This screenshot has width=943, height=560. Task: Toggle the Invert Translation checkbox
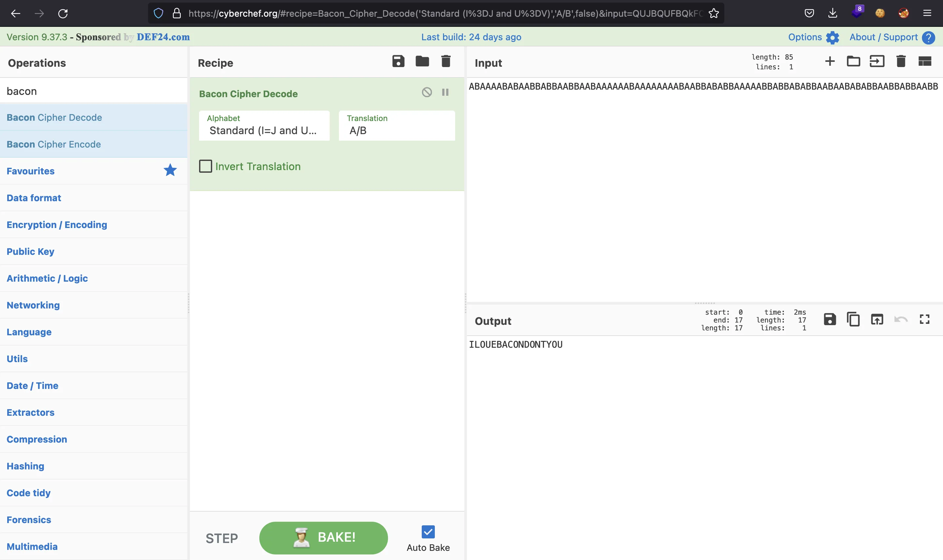[205, 166]
